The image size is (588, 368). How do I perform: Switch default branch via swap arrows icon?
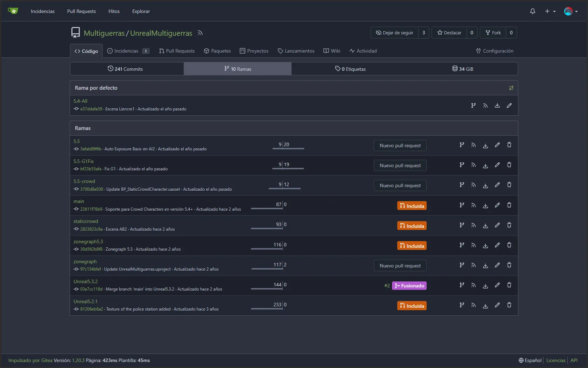tap(511, 88)
